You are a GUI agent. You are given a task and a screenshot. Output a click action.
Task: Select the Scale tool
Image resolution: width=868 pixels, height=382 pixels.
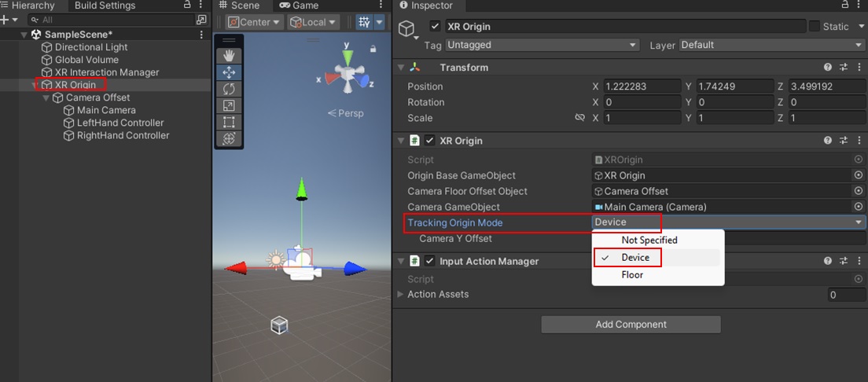229,105
